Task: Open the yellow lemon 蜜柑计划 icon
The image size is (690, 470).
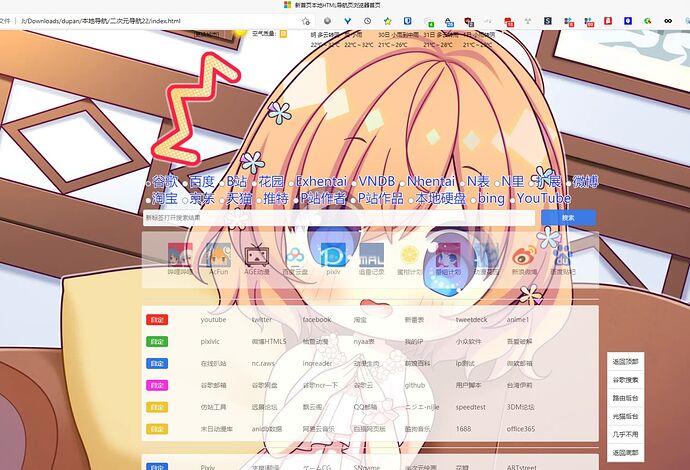Action: 410,255
